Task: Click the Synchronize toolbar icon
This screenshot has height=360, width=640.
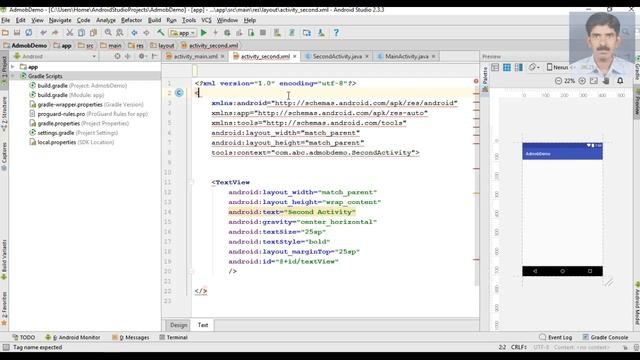Action: (x=29, y=33)
